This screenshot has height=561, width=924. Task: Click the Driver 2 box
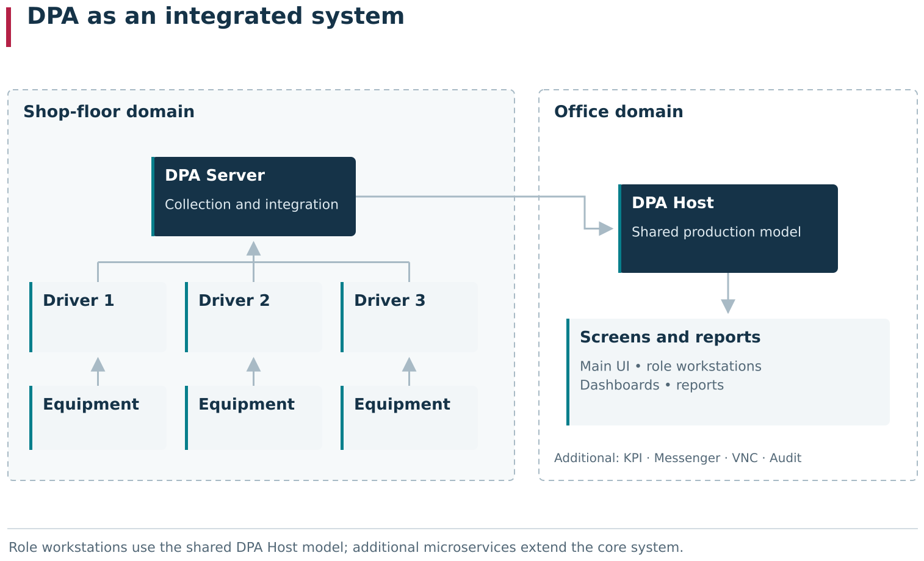(254, 317)
